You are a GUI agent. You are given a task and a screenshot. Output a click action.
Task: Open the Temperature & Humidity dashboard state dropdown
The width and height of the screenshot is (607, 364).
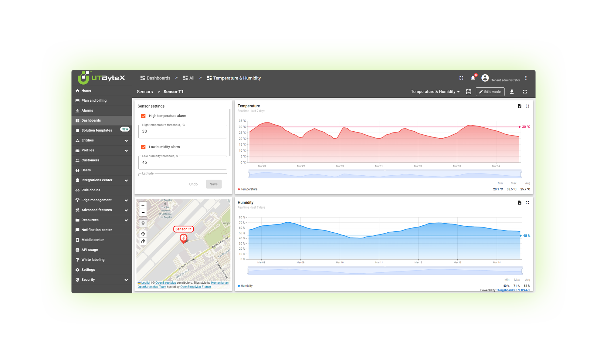(x=435, y=92)
